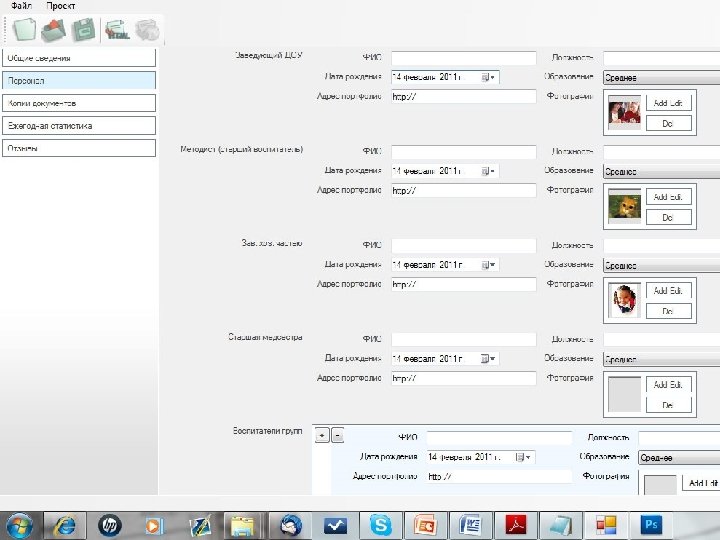Click the ФИО field for Методист
The image size is (720, 540).
pos(464,152)
